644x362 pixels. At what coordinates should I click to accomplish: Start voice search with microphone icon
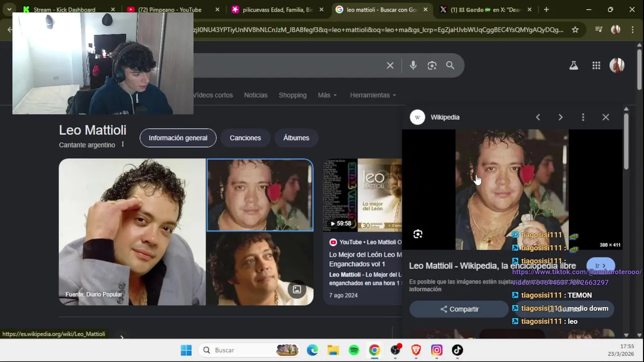413,65
